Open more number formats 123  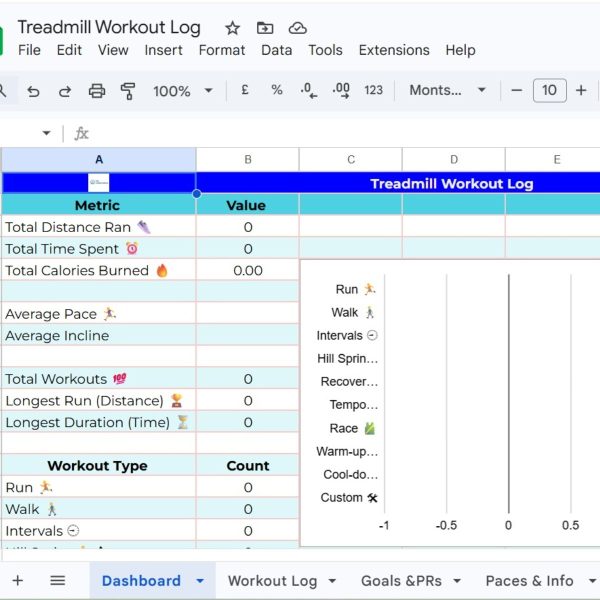tap(373, 90)
